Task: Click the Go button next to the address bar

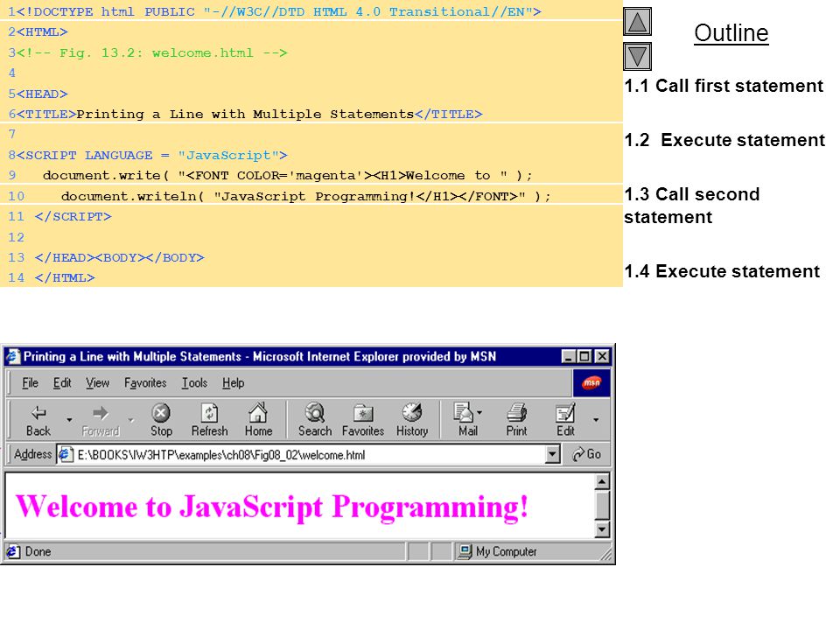Action: click(586, 454)
